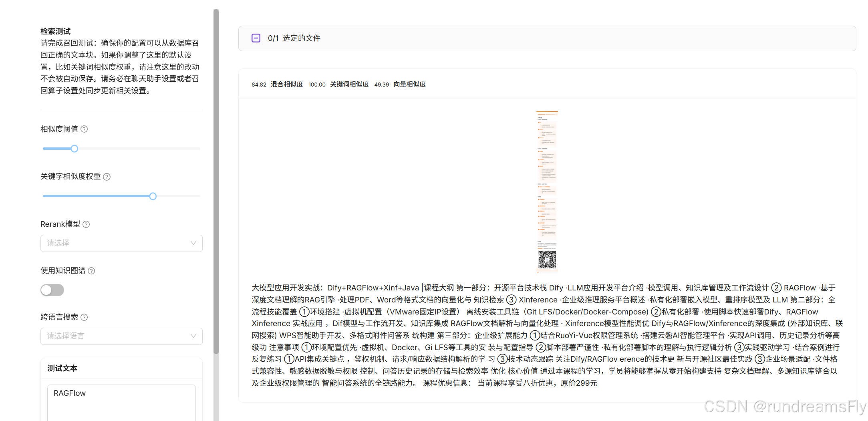Deselect the indeterminate file selection checkbox

256,38
